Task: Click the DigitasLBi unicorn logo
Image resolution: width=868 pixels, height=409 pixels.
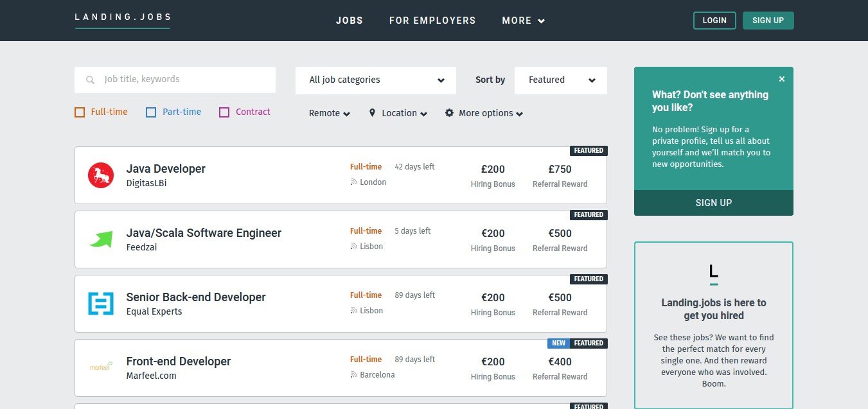Action: point(101,175)
